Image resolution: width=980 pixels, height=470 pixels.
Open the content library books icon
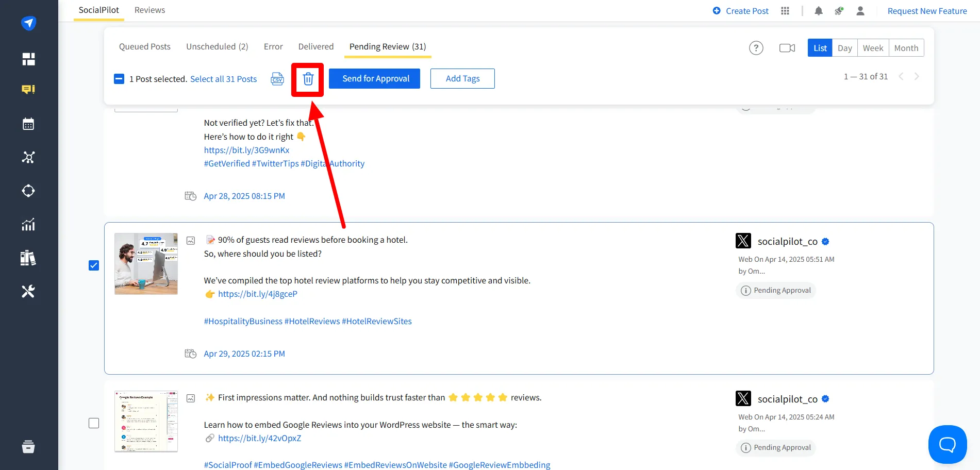coord(28,258)
